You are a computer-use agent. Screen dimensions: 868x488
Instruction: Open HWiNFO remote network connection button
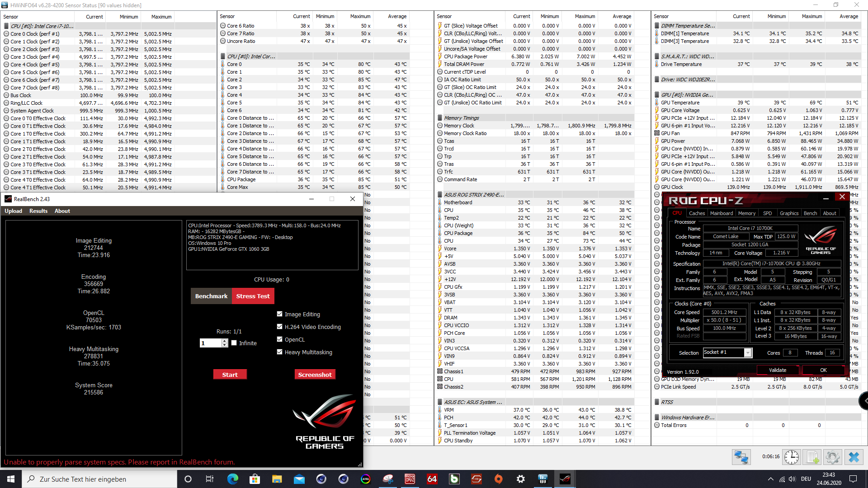(741, 457)
